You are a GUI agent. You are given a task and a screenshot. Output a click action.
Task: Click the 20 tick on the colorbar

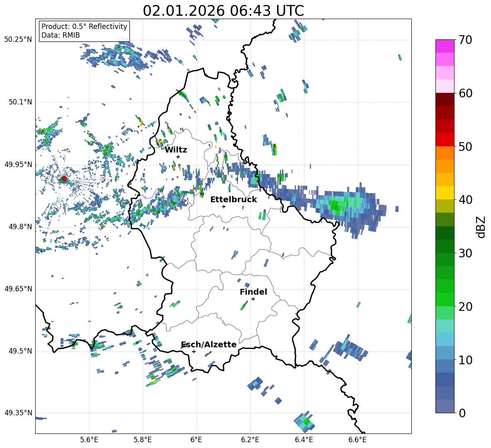point(465,307)
